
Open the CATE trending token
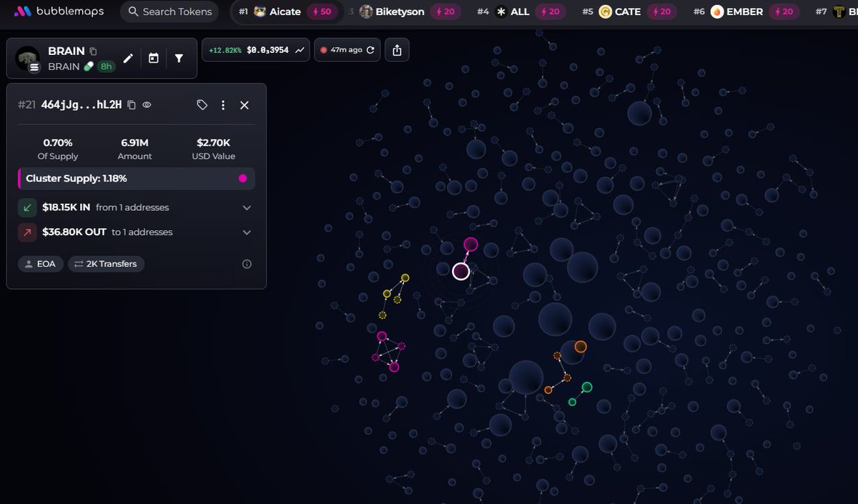click(x=628, y=11)
